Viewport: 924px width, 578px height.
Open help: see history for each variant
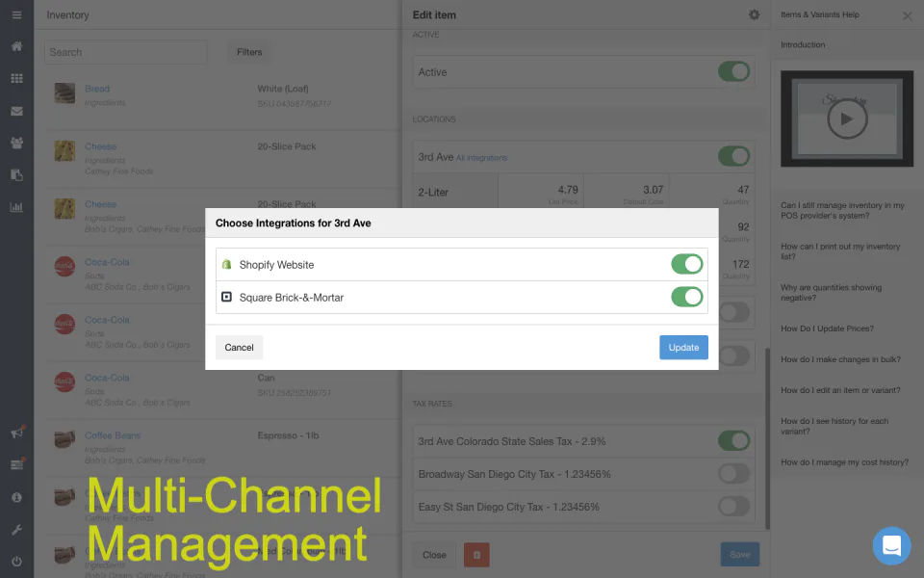point(834,426)
